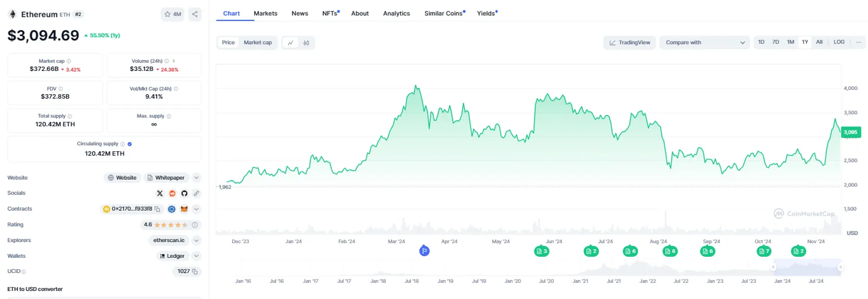The image size is (868, 299).
Task: Switch chart to Market cap view
Action: click(x=258, y=42)
